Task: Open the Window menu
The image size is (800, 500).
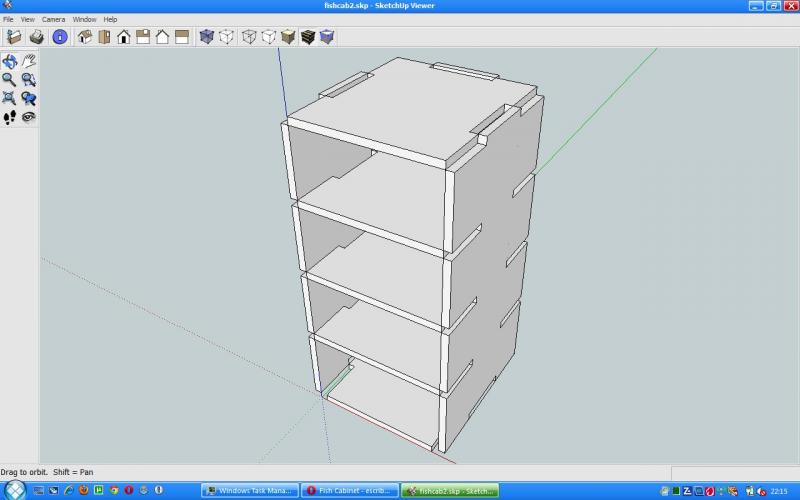Action: pyautogui.click(x=84, y=19)
